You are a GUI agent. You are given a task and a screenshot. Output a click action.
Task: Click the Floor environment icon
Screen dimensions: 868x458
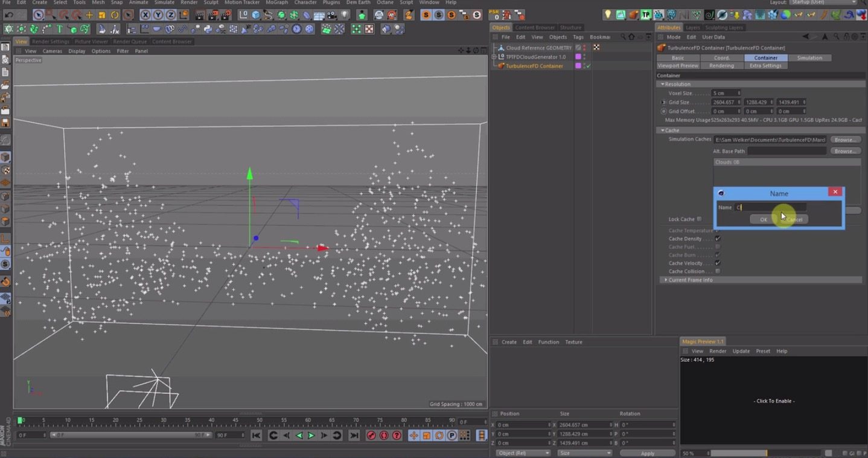point(319,15)
